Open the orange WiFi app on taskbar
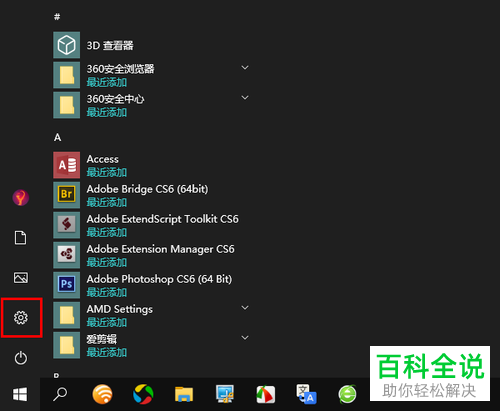Viewport: 500px width, 411px height. [102, 394]
